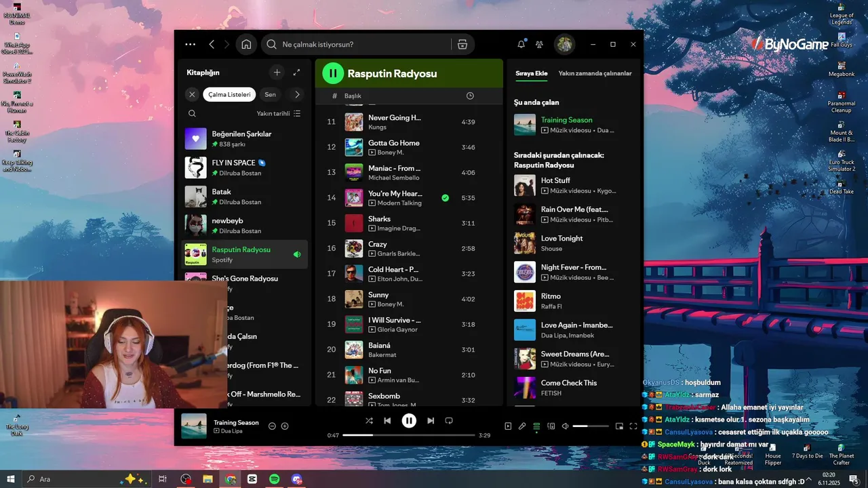Go back with the left arrow
Image resolution: width=868 pixels, height=488 pixels.
click(x=212, y=44)
